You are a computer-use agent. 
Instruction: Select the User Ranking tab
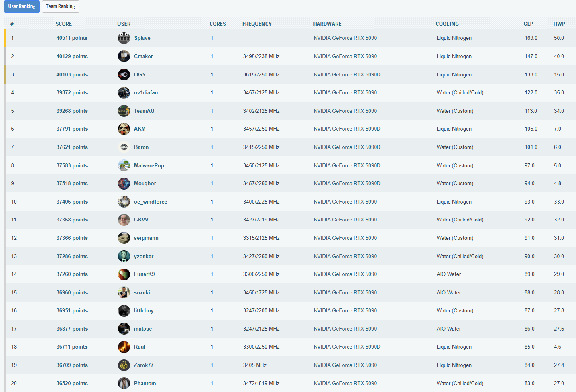tap(22, 6)
